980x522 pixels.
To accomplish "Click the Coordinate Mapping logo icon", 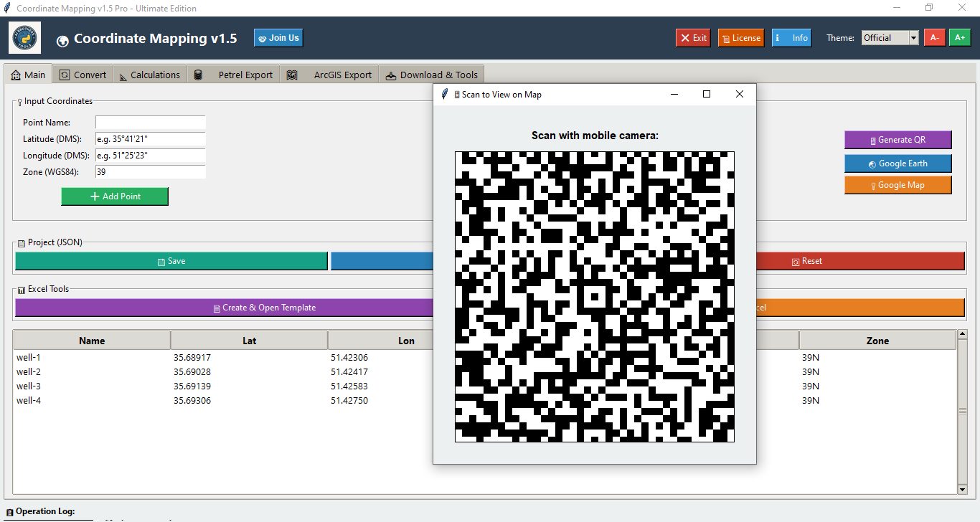I will coord(25,38).
